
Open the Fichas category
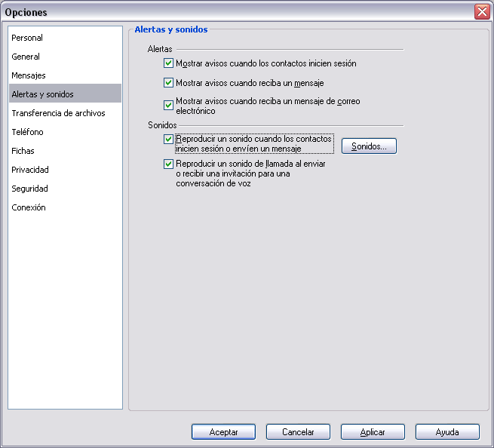(65, 151)
